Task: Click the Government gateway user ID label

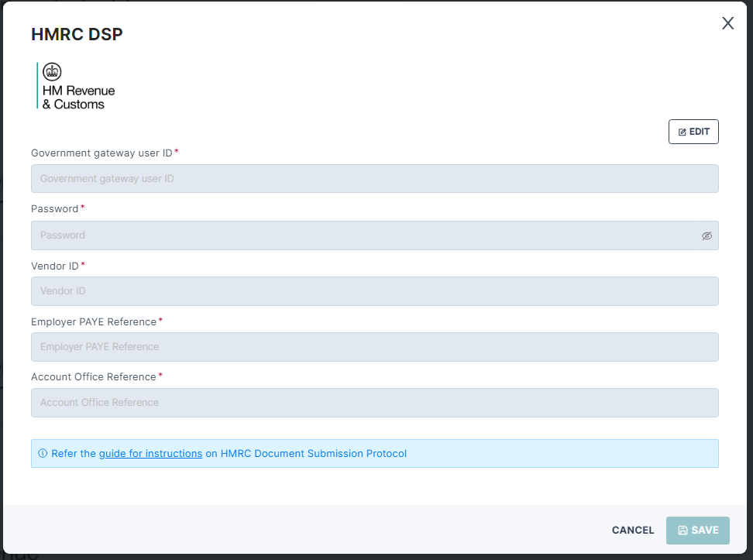Action: click(x=101, y=153)
